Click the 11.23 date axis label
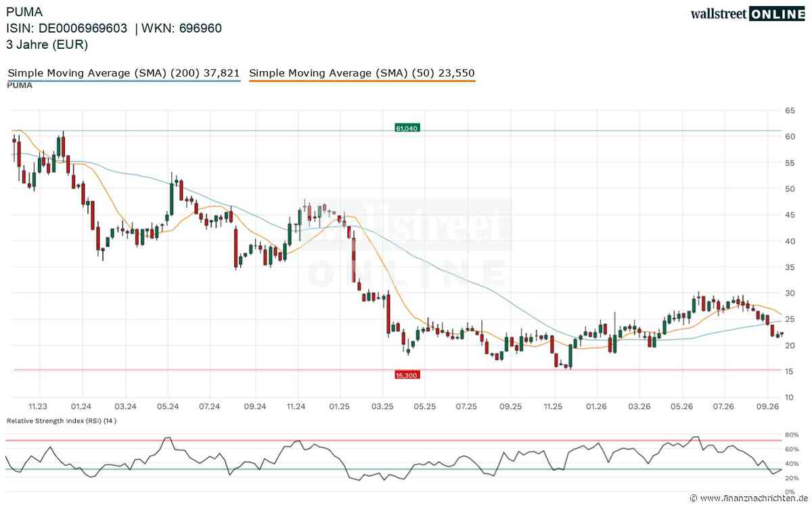This screenshot has height=508, width=812. coord(39,406)
